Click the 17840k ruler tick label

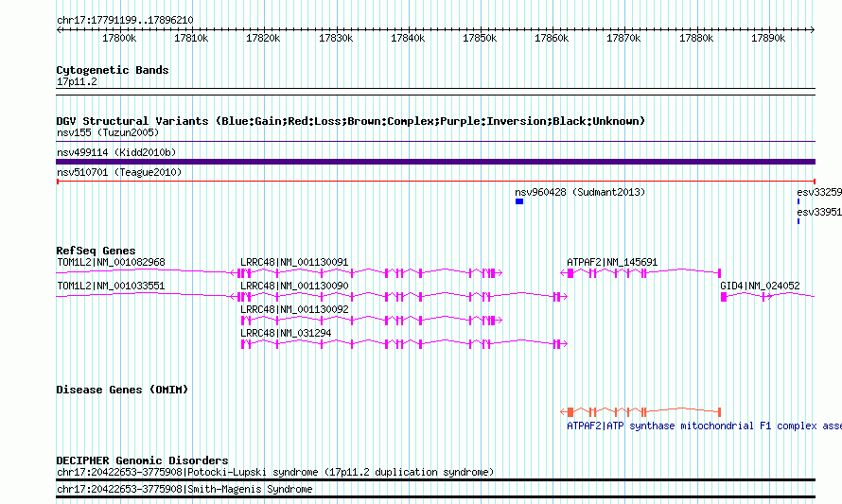(408, 39)
